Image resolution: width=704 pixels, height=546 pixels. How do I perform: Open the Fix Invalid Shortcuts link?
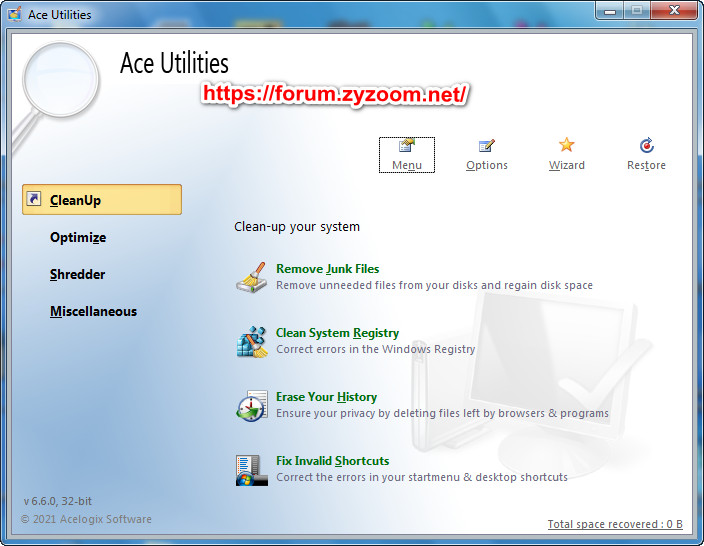pos(332,461)
